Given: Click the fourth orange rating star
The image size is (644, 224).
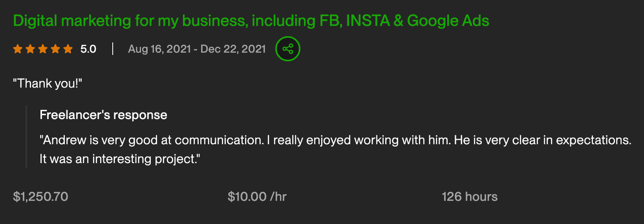Looking at the screenshot, I should pyautogui.click(x=56, y=49).
